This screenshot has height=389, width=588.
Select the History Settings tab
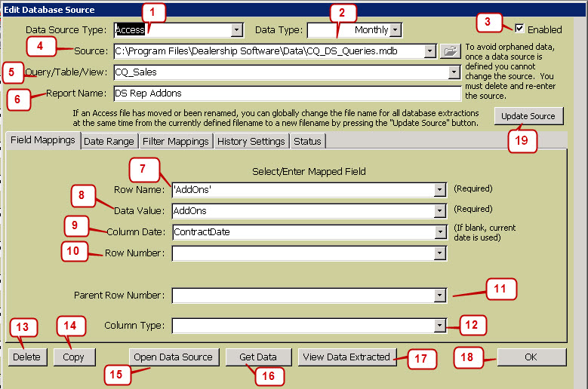tap(252, 141)
